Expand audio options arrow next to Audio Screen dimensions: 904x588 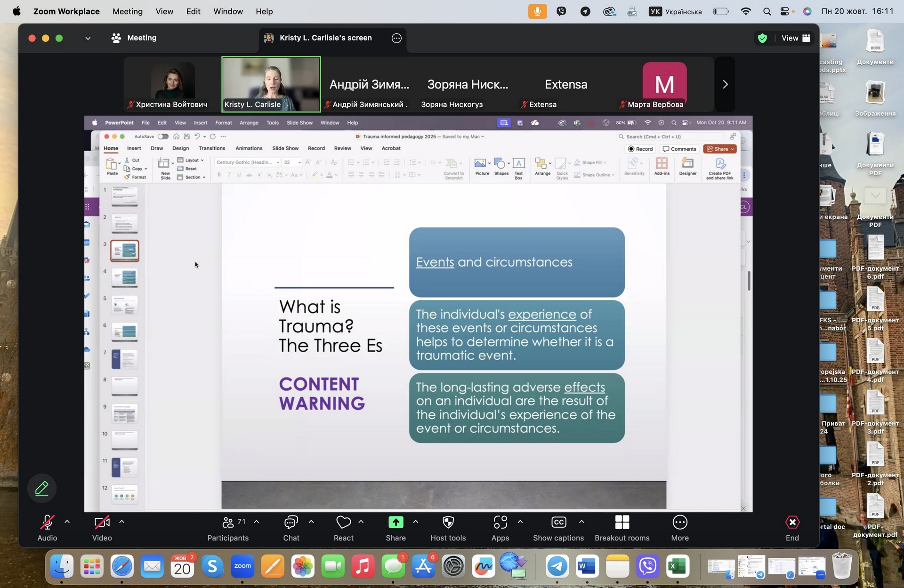click(67, 522)
